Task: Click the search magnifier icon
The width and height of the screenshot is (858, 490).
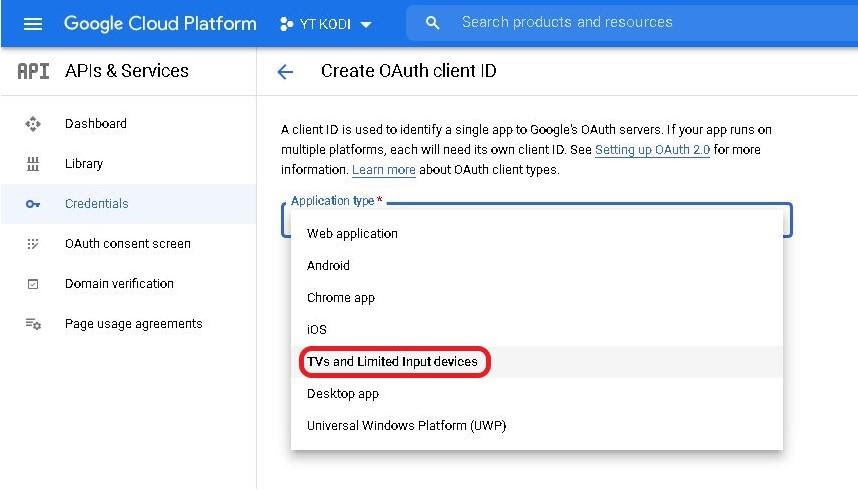Action: pos(432,22)
